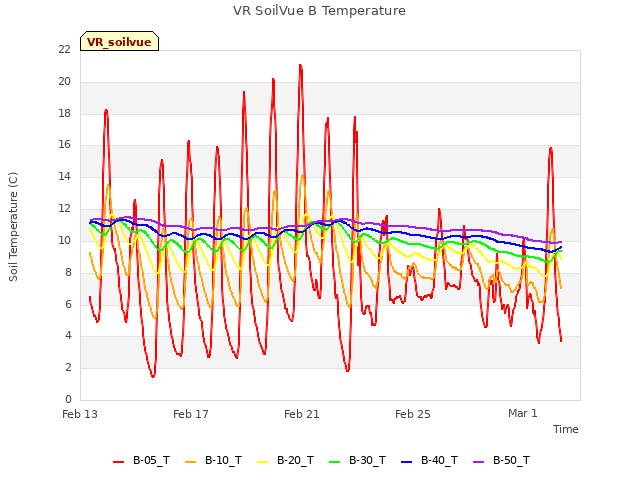Click the red B-05_T legend color marker
The image size is (640, 480).
tap(118, 462)
